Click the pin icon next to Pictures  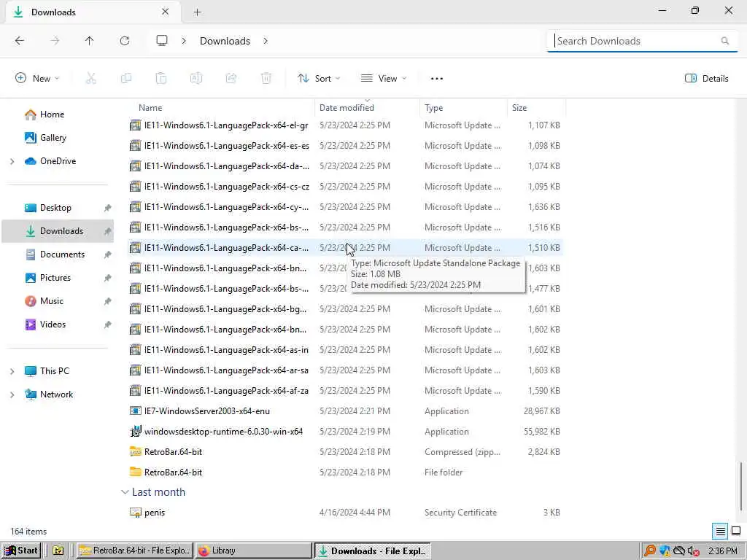coord(108,278)
